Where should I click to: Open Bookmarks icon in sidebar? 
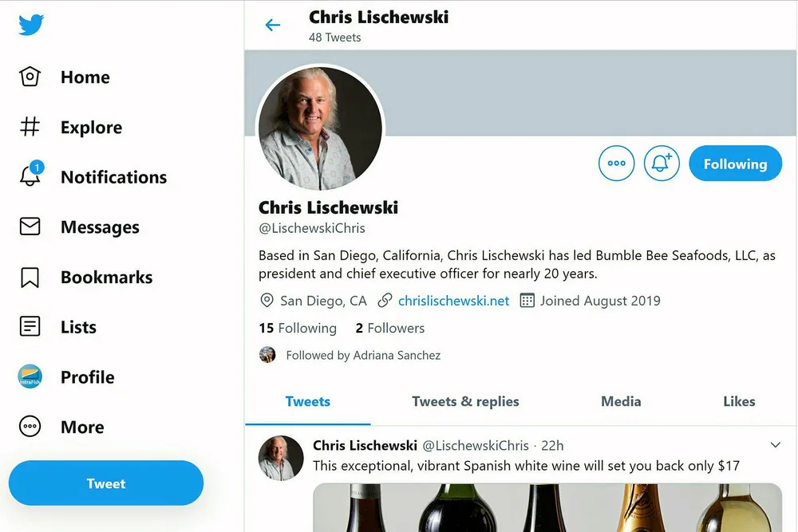pyautogui.click(x=30, y=277)
